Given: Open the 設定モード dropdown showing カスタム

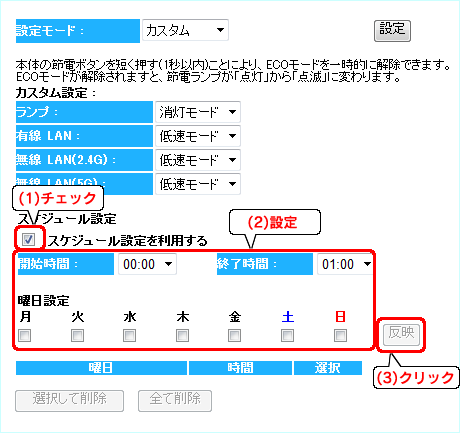Looking at the screenshot, I should tap(185, 30).
